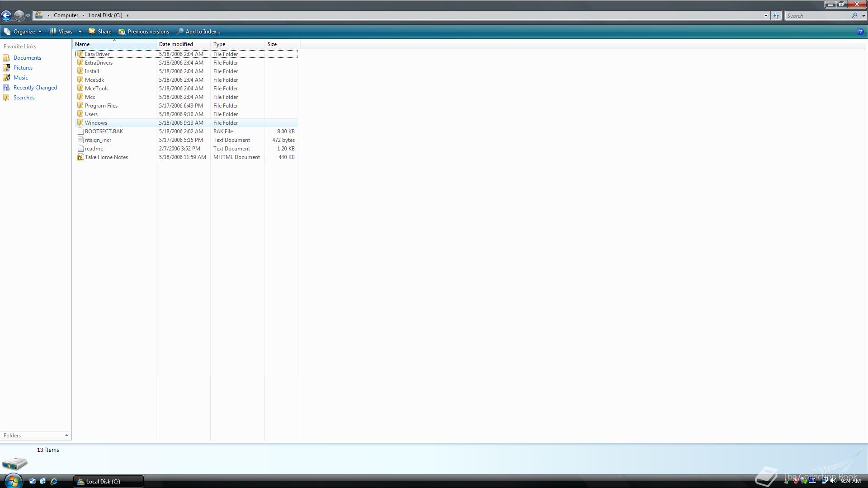The height and width of the screenshot is (488, 868).
Task: Expand the Folders pane chevron
Action: click(66, 436)
